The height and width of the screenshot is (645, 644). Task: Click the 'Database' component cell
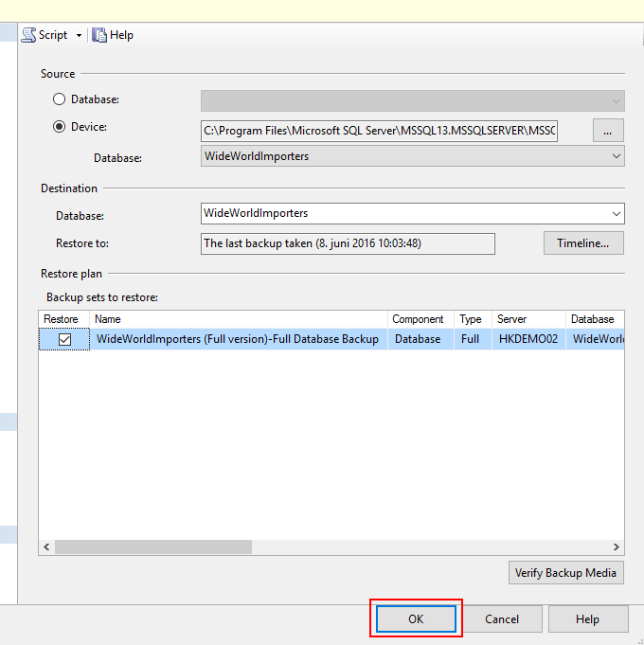pyautogui.click(x=420, y=339)
